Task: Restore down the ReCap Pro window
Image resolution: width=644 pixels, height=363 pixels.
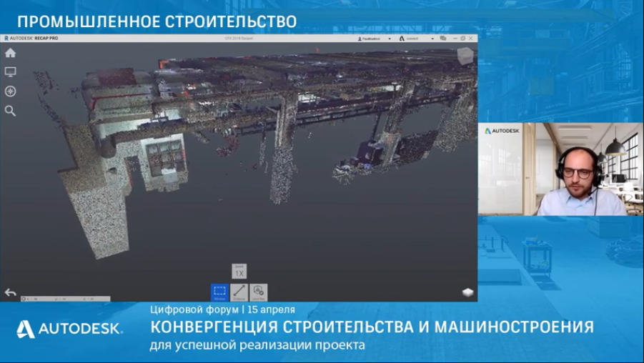Action: pyautogui.click(x=463, y=38)
